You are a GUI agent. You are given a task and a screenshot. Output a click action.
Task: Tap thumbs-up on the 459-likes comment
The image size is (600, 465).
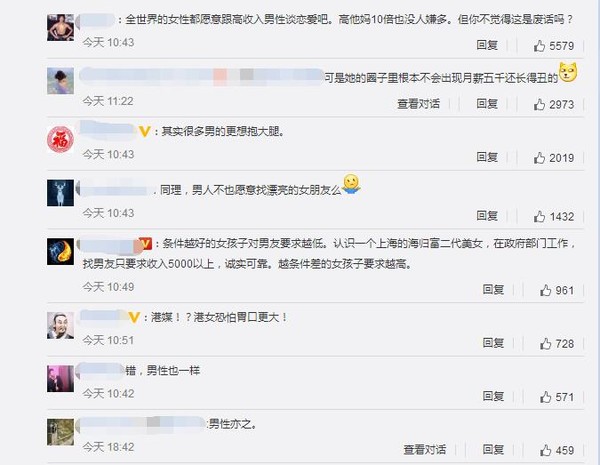[545, 450]
